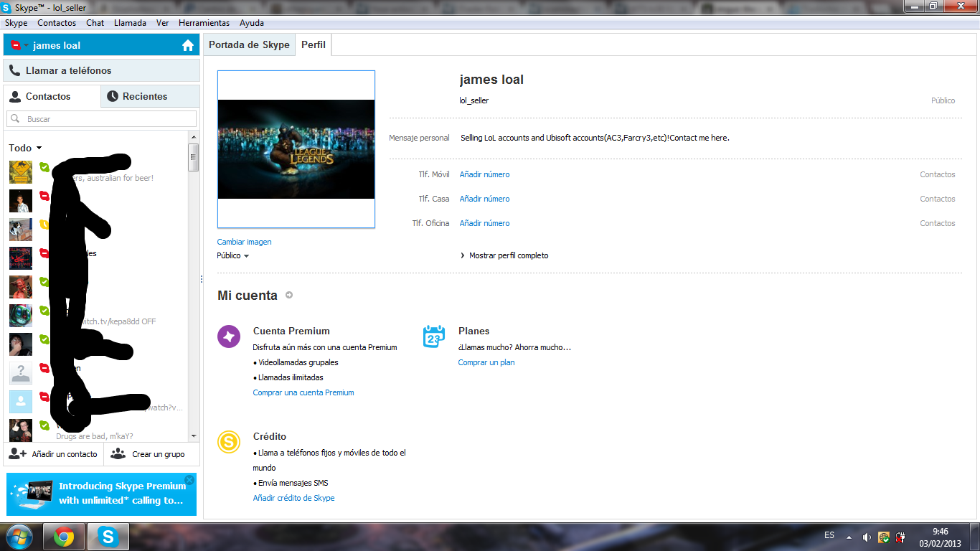This screenshot has height=551, width=980.
Task: Click the volume speaker tray icon
Action: [x=867, y=537]
